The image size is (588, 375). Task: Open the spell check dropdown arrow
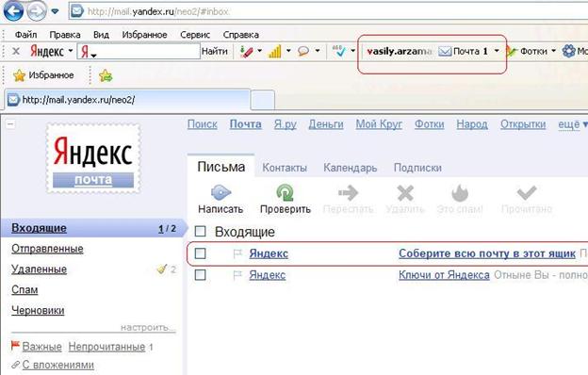(x=352, y=51)
